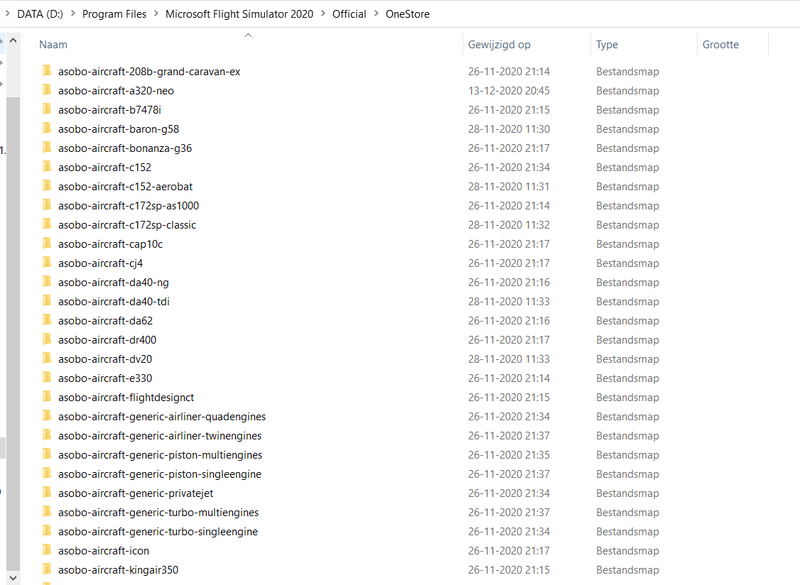800x585 pixels.
Task: Expand chevron after Official breadcrumb
Action: click(376, 14)
